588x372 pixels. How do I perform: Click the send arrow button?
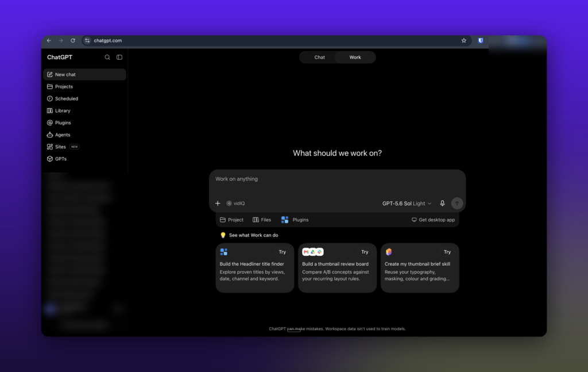(457, 203)
